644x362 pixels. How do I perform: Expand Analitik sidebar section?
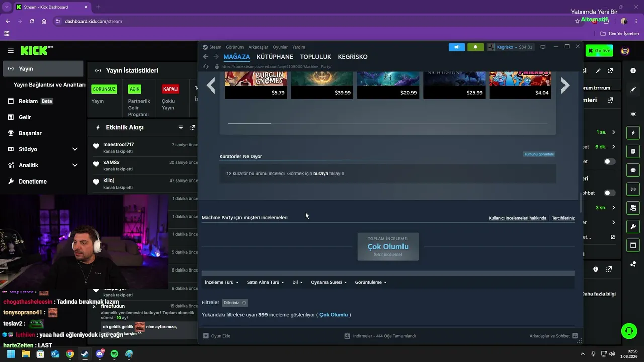(x=75, y=165)
